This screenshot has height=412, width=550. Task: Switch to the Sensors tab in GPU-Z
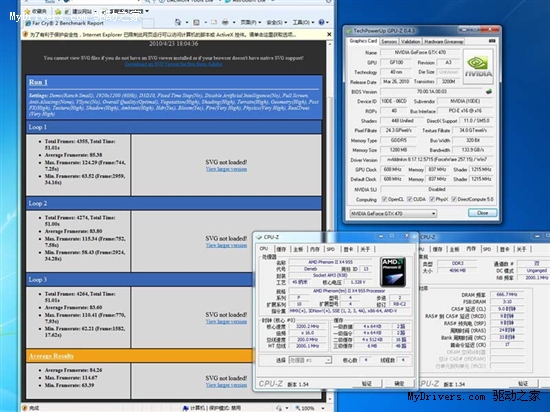coord(389,41)
